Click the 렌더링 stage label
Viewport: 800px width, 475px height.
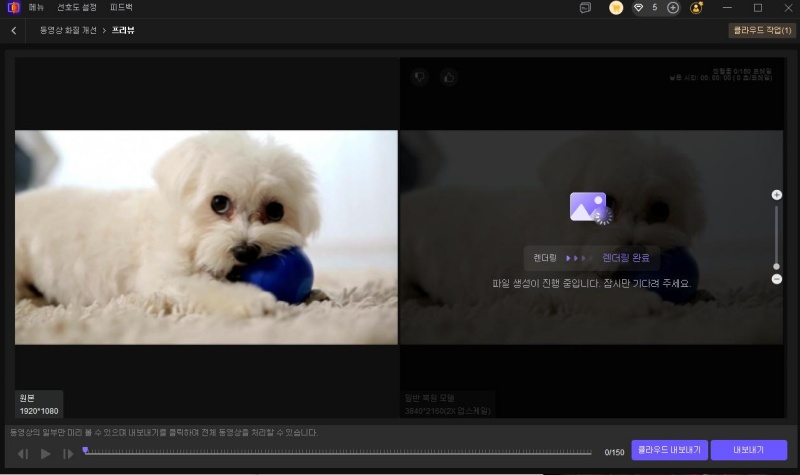pos(545,258)
